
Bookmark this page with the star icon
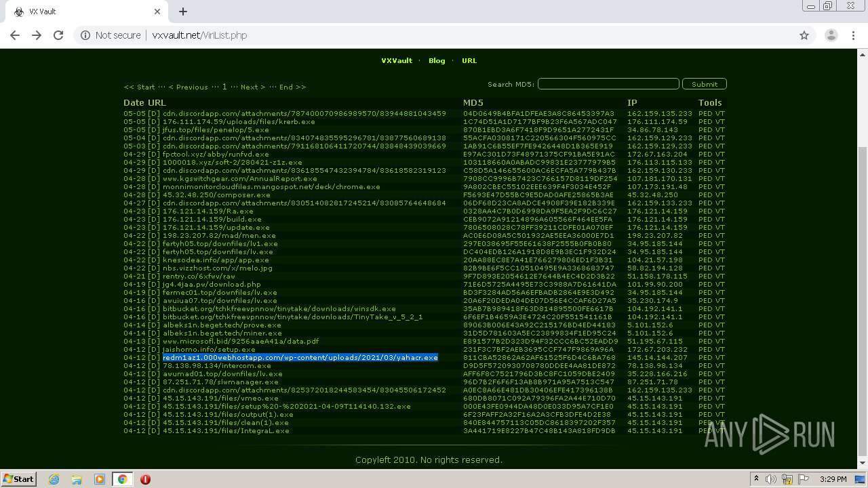(x=804, y=35)
